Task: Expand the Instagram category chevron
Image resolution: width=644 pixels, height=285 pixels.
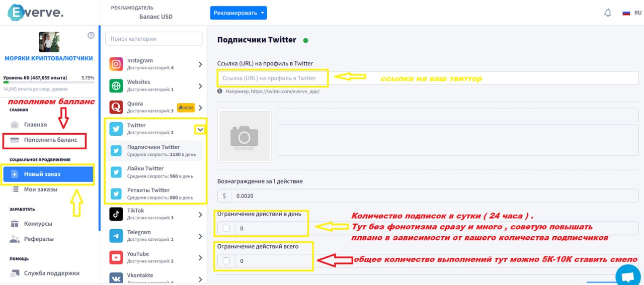Action: 200,64
